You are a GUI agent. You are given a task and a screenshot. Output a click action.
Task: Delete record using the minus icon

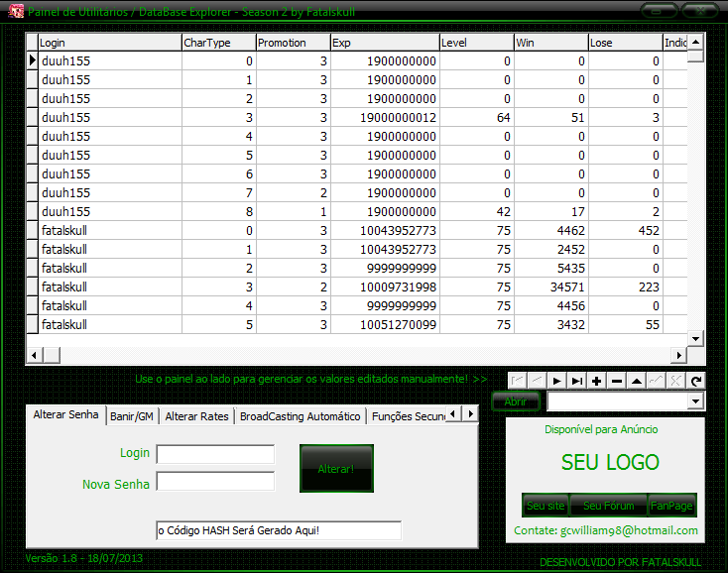pos(616,381)
